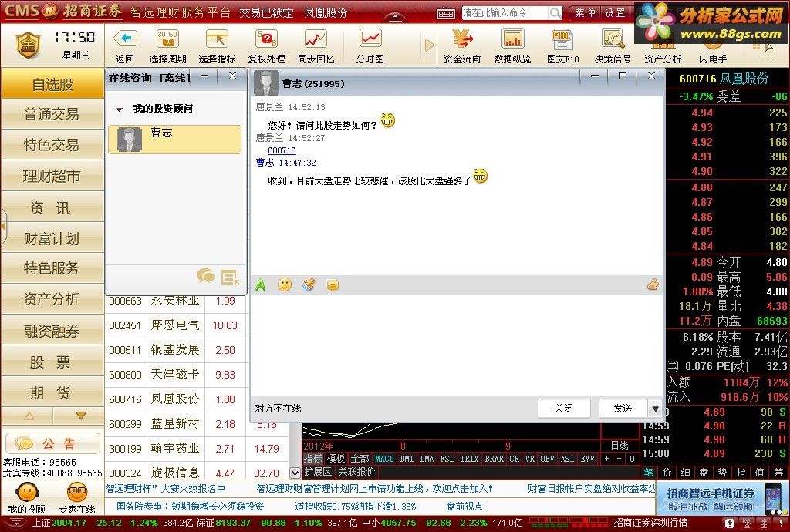
Task: Open the 决策信号 icon
Action: pos(613,39)
